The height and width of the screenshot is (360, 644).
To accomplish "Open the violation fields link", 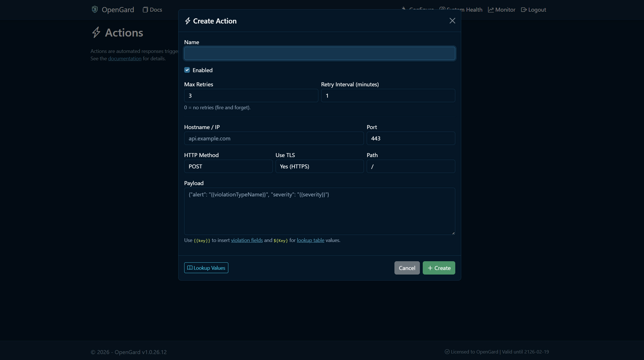I will (x=246, y=240).
